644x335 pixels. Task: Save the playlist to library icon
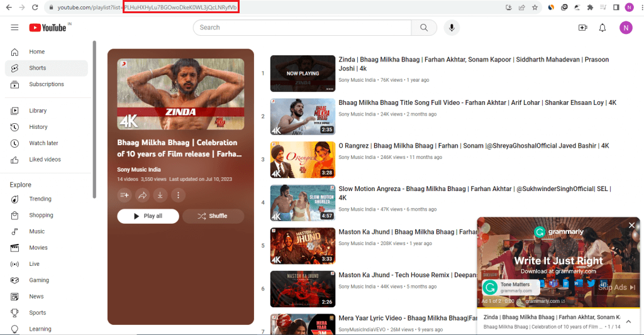coord(125,195)
